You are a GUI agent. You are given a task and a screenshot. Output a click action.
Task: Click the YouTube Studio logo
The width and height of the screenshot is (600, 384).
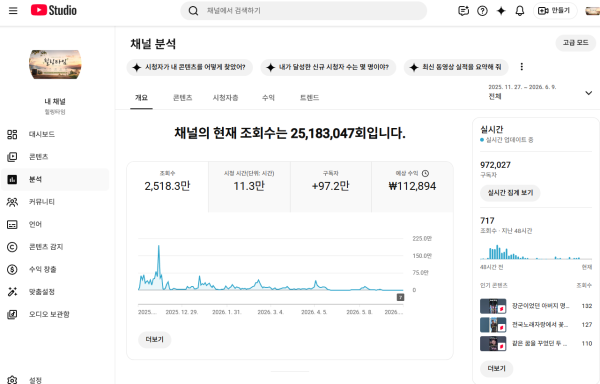pos(54,10)
